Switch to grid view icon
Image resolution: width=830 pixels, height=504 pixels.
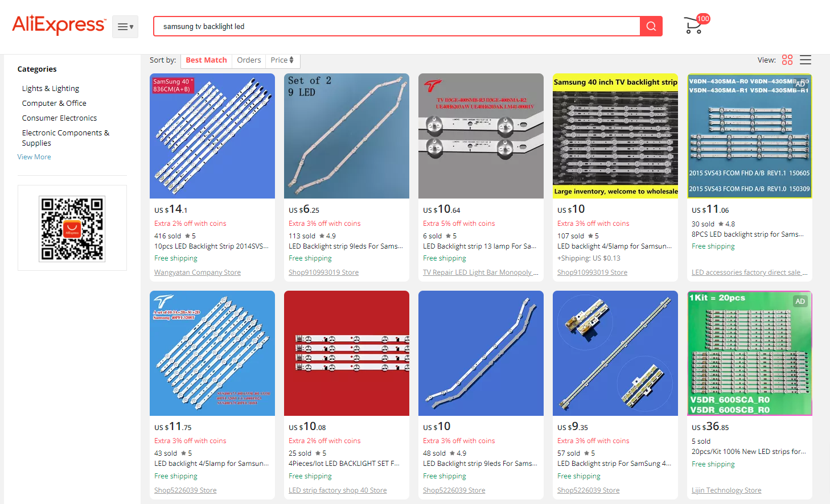(787, 60)
